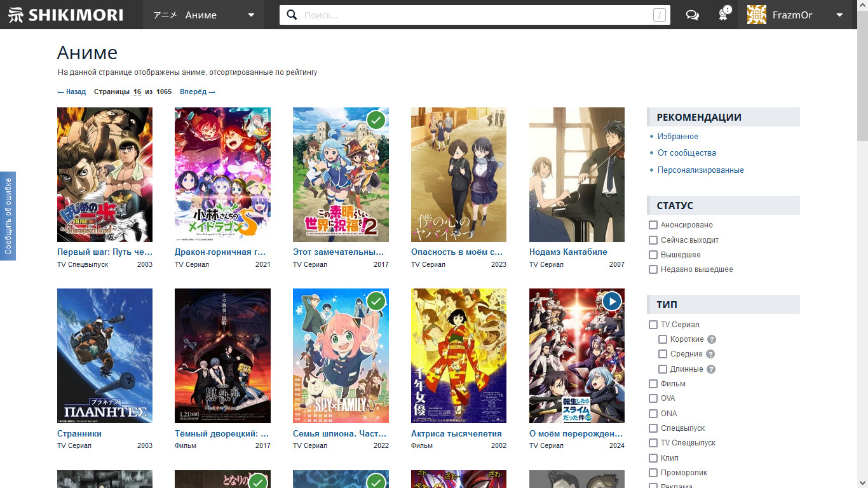The image size is (868, 488).
Task: Go to next page via Вперёд
Action: click(198, 91)
